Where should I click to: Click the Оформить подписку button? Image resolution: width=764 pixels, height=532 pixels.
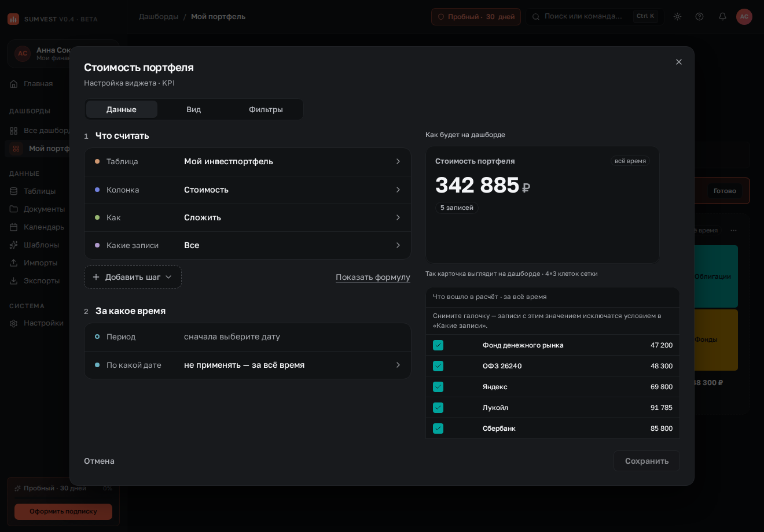click(63, 511)
